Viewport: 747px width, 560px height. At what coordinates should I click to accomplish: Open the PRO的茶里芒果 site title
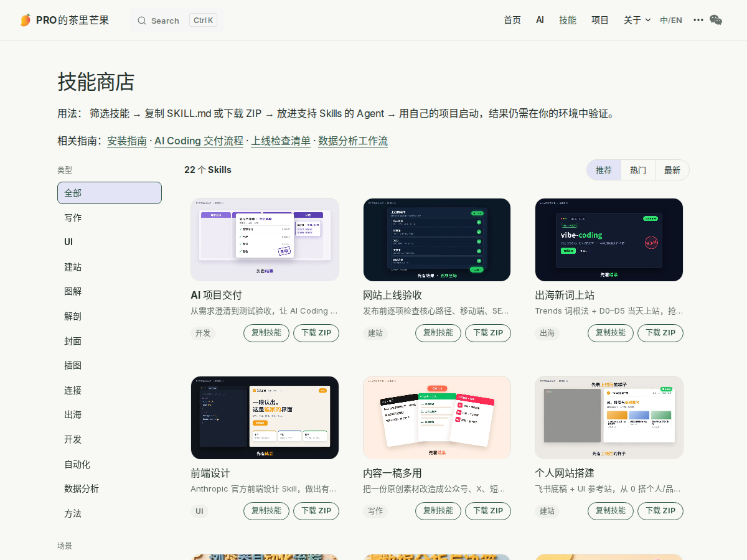(x=72, y=20)
